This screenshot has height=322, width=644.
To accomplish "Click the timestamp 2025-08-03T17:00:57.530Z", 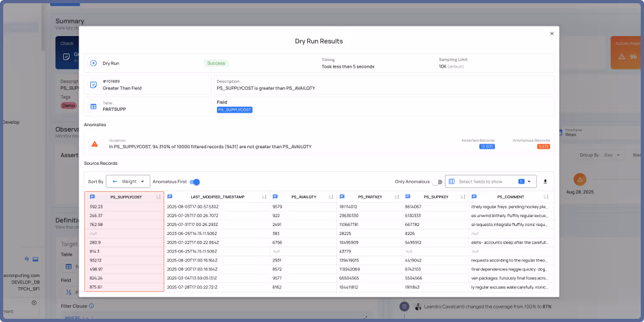I will [193, 207].
